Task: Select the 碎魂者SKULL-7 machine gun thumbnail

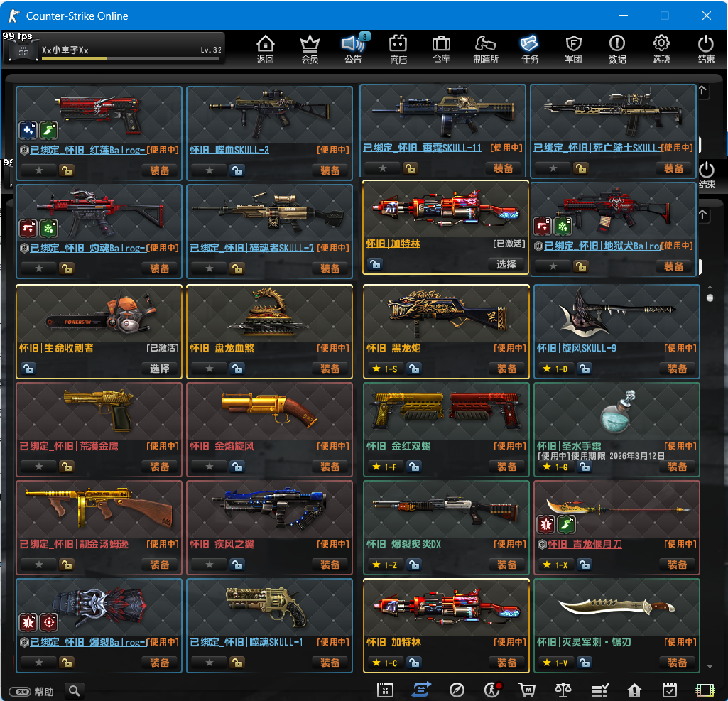Action: [x=269, y=214]
